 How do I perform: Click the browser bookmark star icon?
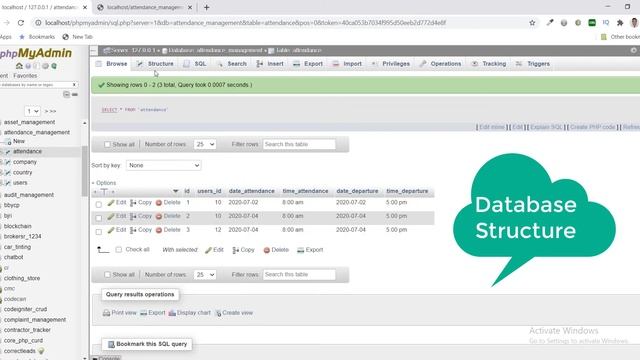coord(532,23)
